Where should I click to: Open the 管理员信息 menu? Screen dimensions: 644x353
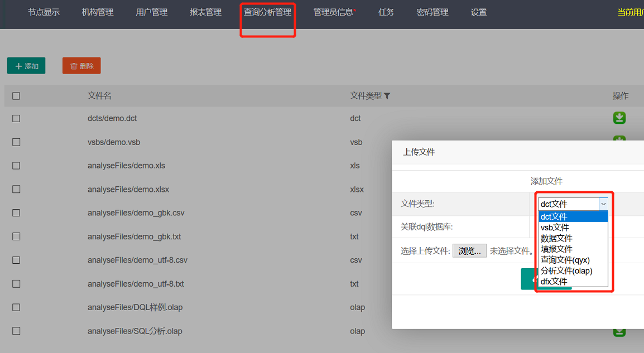[x=334, y=12]
